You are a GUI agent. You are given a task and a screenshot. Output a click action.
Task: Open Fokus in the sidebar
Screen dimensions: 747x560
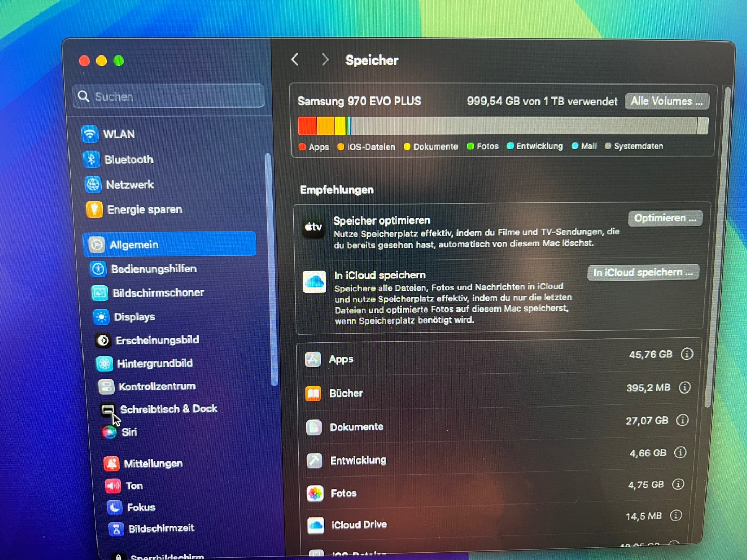point(141,508)
